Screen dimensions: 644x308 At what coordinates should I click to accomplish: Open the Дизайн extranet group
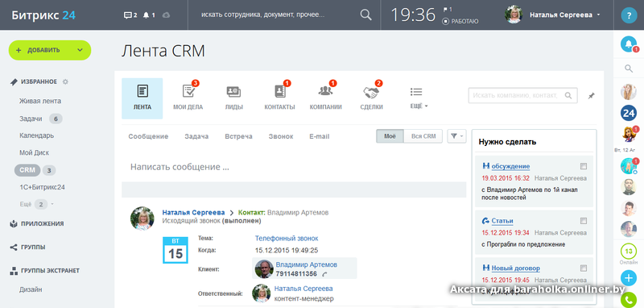tap(31, 289)
